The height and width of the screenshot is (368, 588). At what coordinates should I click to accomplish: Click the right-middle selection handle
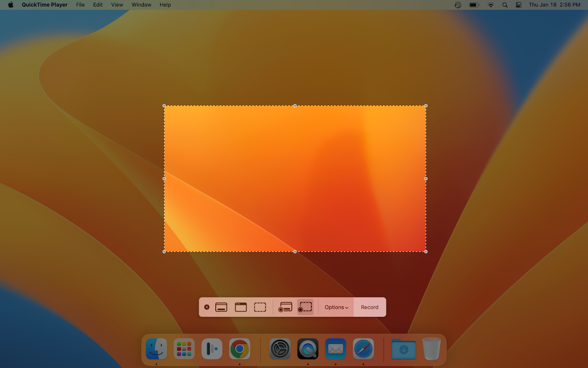(x=426, y=179)
